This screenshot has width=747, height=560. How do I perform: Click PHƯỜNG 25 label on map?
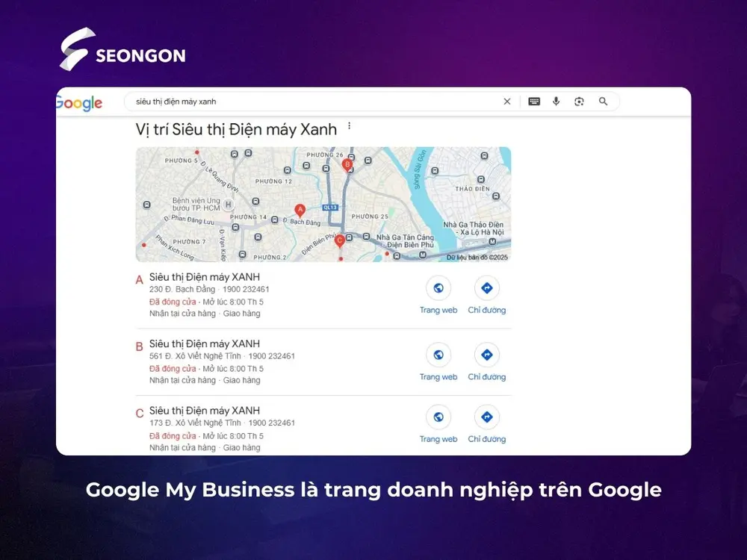click(370, 217)
